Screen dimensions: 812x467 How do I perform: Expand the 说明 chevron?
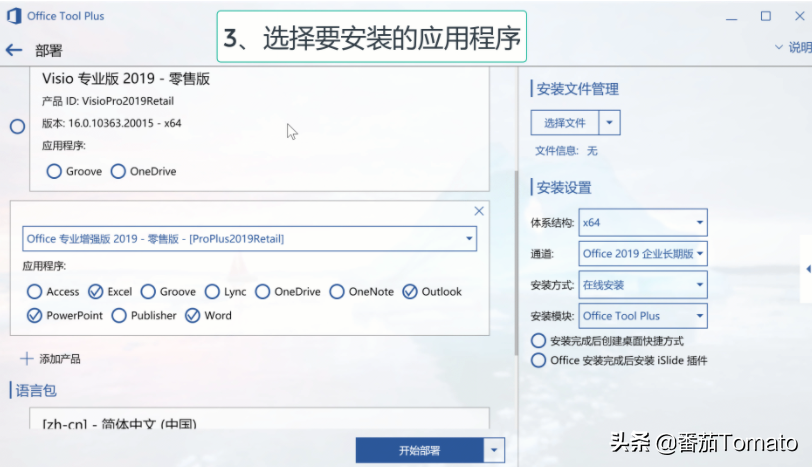pyautogui.click(x=778, y=47)
